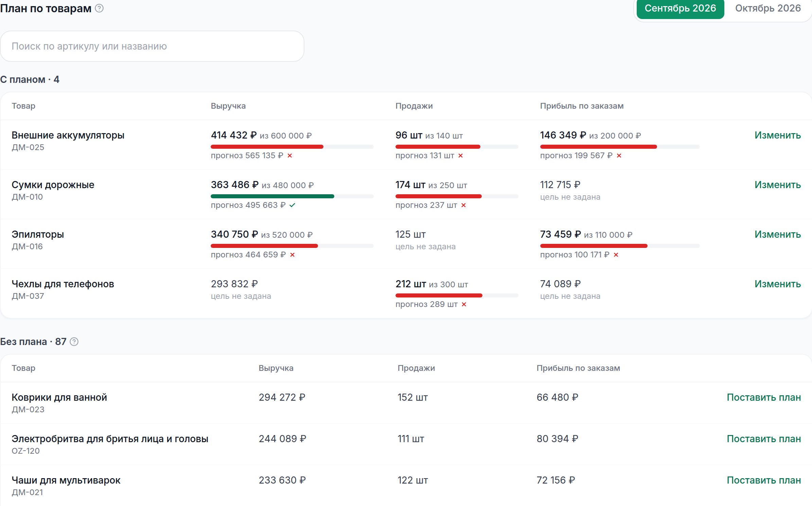Click red cross by прогноз 100 171 ₽
Viewport: 812px width, 506px height.
(616, 255)
